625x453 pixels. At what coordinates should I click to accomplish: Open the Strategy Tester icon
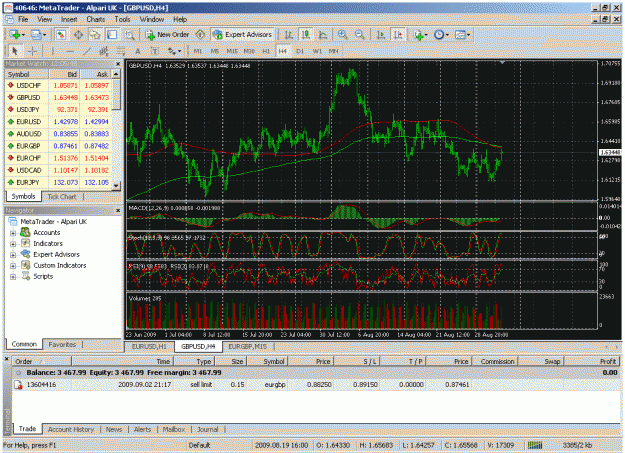(130, 35)
